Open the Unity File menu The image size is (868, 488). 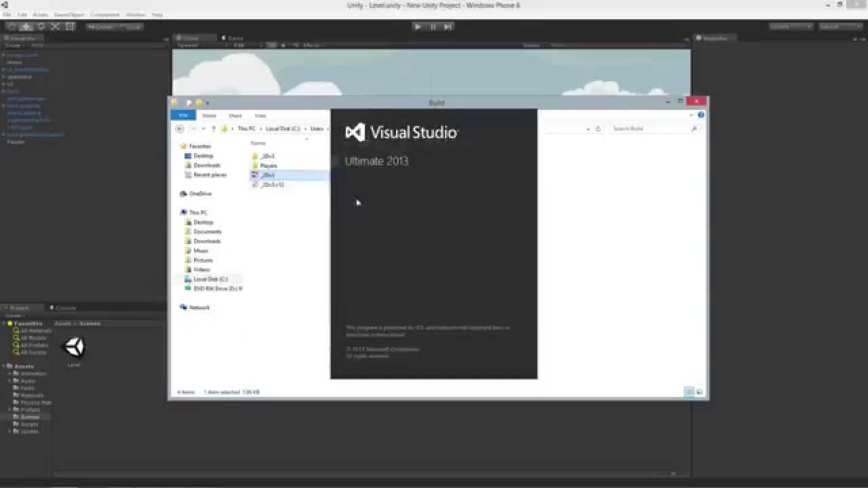click(x=7, y=14)
